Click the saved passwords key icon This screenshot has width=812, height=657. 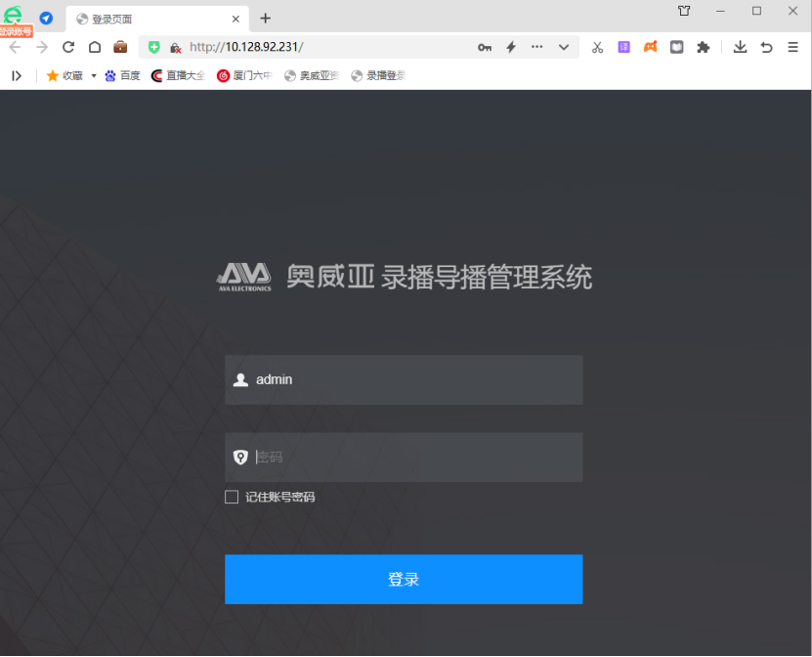485,47
